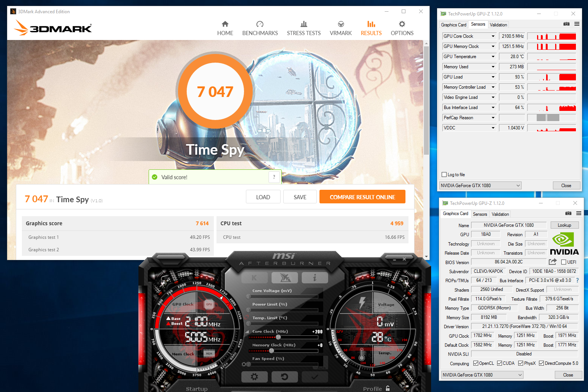Viewport: 588px width, 392px height.
Task: Toggle the CUDA checkbox
Action: [x=499, y=363]
